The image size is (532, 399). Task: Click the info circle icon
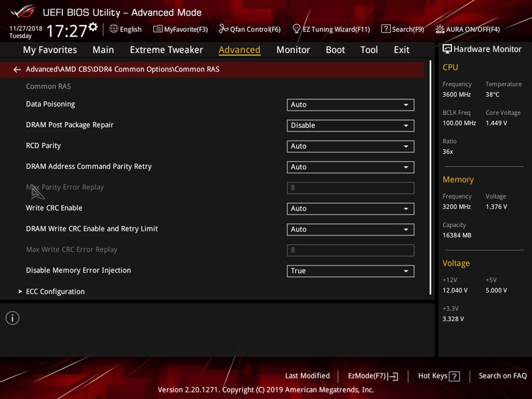point(13,318)
